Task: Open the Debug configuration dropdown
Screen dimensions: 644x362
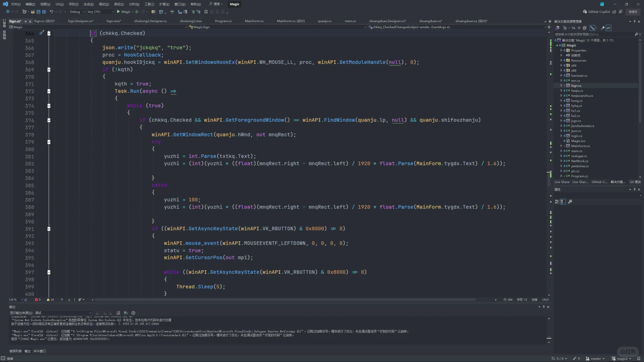Action: [77, 12]
